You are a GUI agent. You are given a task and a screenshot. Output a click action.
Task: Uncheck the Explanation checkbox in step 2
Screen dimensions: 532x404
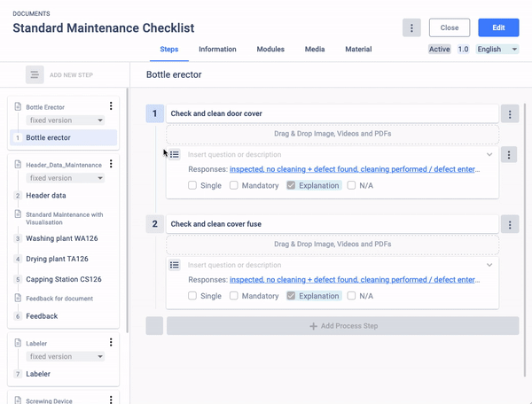(x=291, y=296)
